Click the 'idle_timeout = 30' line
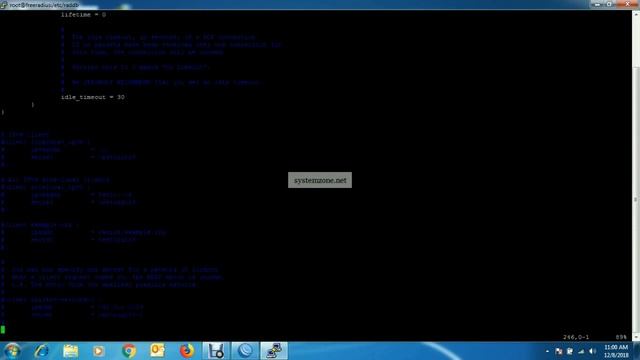640x360 pixels. pos(93,97)
